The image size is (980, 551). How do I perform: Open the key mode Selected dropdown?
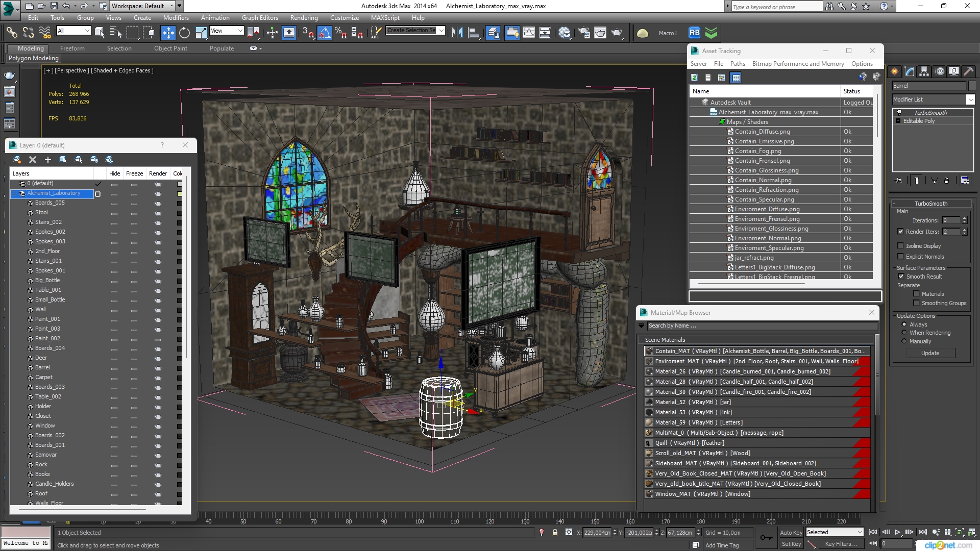point(834,532)
